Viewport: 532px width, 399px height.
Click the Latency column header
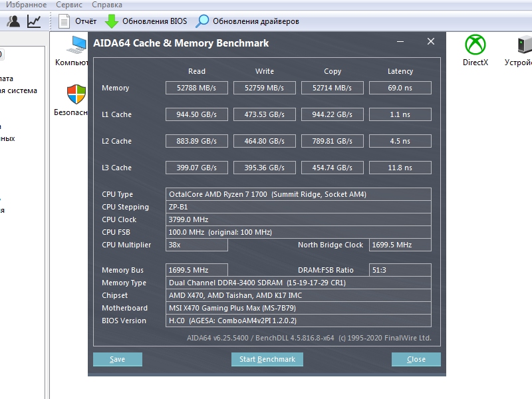400,71
